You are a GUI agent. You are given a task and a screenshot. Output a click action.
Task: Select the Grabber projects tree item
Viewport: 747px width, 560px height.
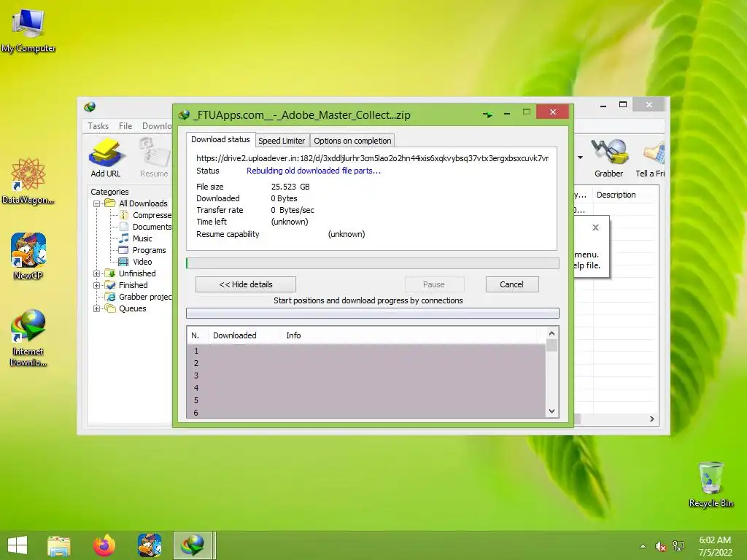pos(139,297)
